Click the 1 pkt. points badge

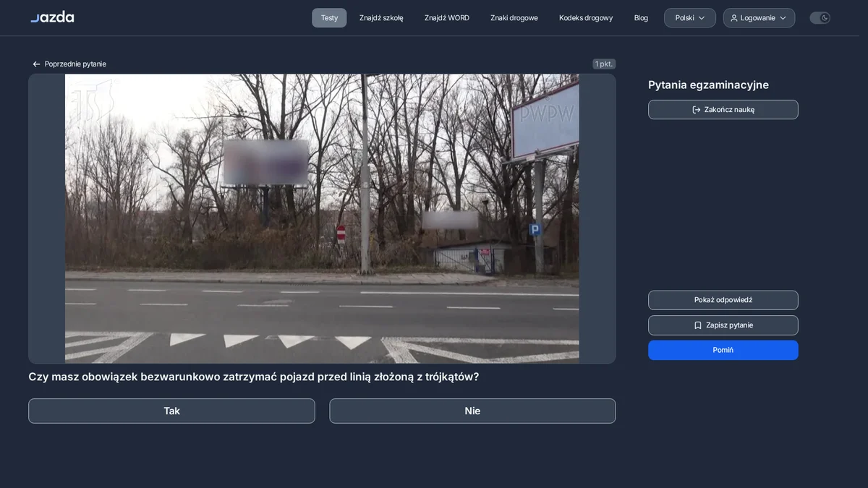604,64
